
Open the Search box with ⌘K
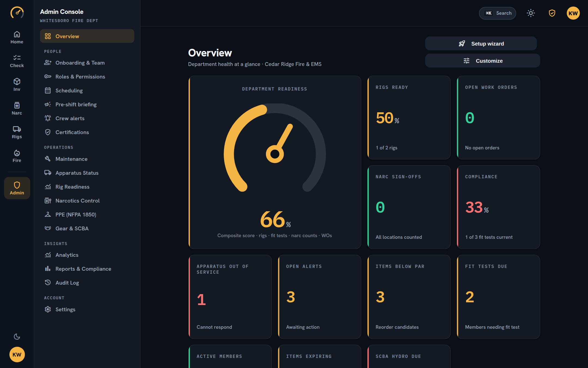click(x=497, y=13)
